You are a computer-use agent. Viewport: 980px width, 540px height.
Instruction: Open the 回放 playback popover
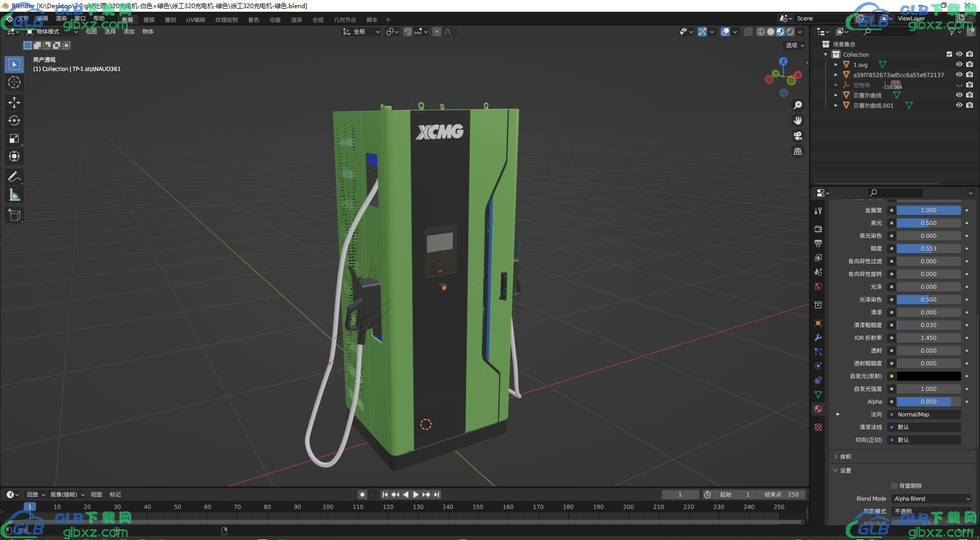tap(36, 495)
